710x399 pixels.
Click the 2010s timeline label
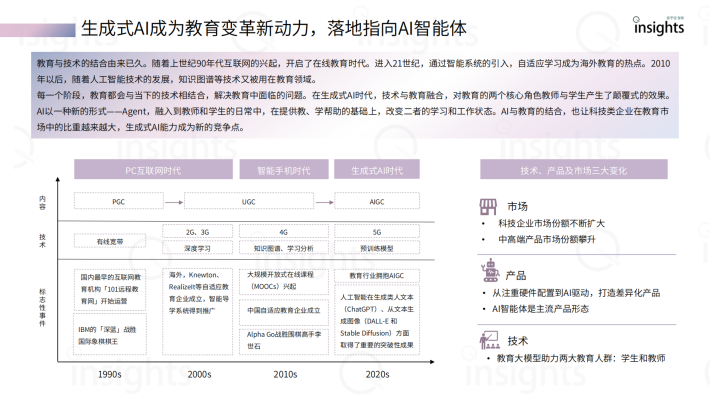click(285, 375)
